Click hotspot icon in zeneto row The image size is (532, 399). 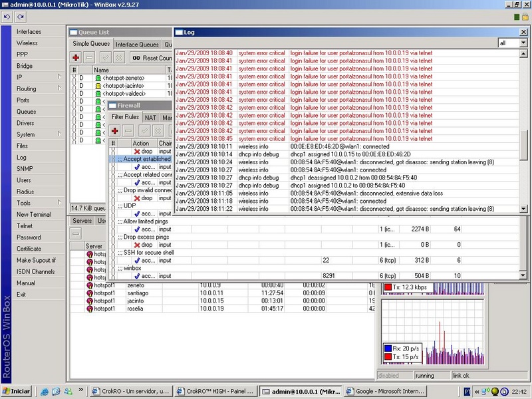point(90,285)
